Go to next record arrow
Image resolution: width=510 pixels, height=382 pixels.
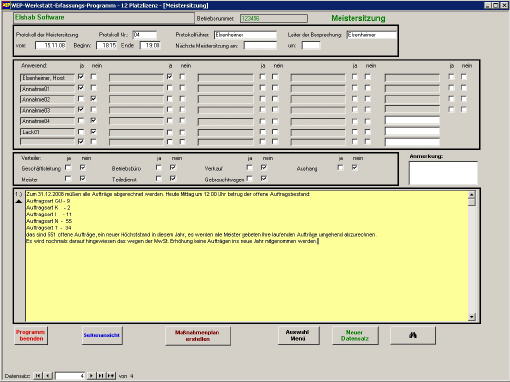91,376
